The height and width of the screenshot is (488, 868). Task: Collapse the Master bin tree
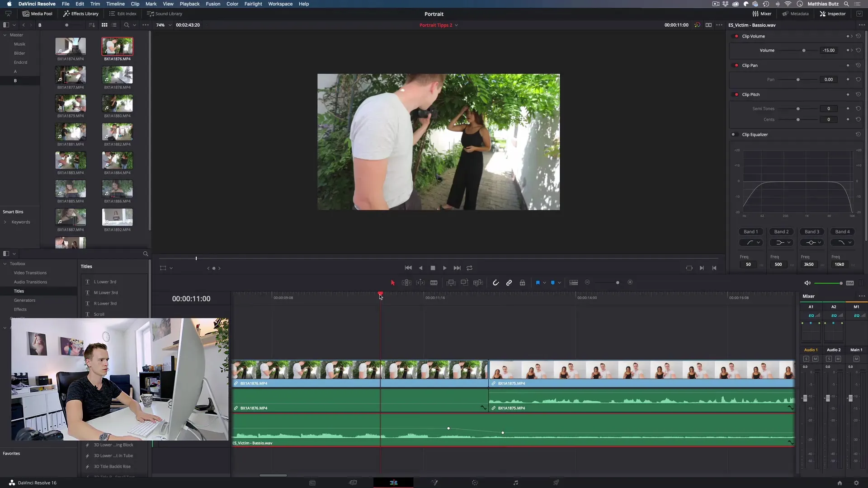pyautogui.click(x=5, y=35)
